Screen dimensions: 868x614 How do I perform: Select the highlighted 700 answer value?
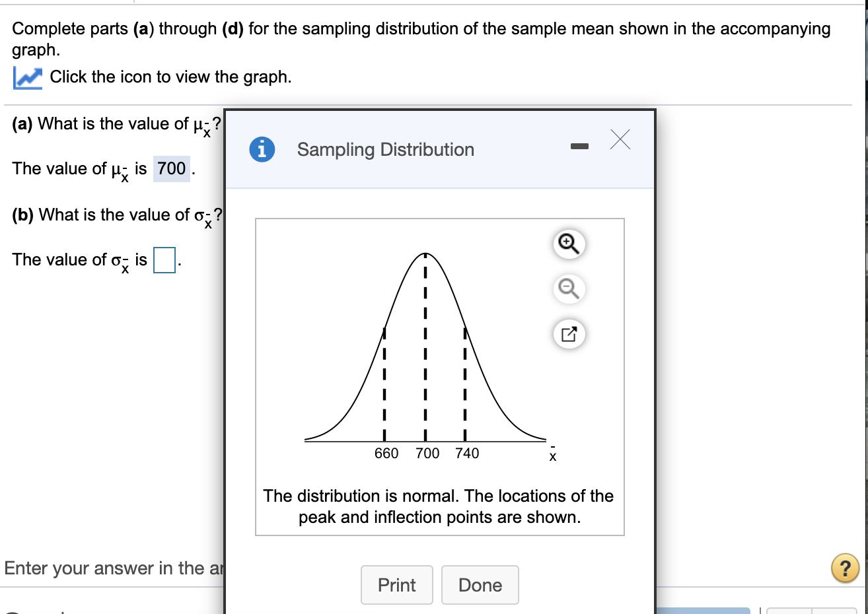(171, 168)
